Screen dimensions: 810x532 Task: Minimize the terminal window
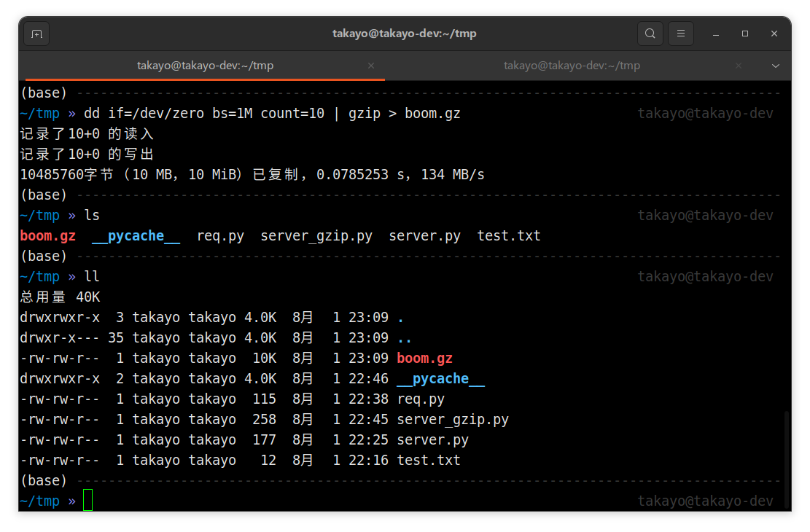(717, 34)
